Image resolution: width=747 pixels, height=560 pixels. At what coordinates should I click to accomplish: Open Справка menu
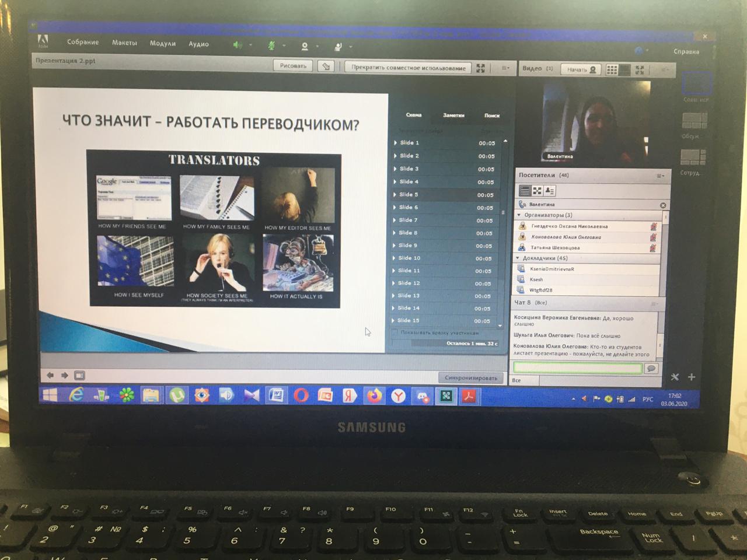point(686,51)
